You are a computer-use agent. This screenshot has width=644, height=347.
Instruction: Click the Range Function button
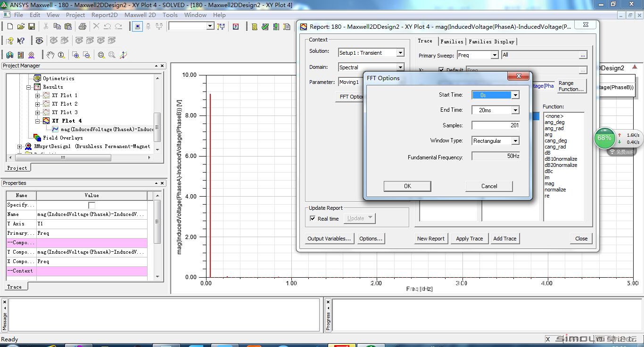(571, 86)
